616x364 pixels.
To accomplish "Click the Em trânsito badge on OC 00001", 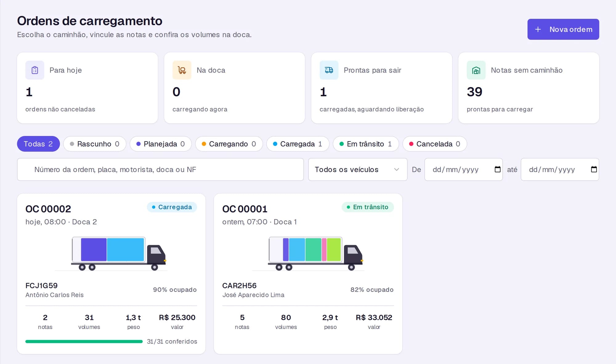I will (367, 207).
